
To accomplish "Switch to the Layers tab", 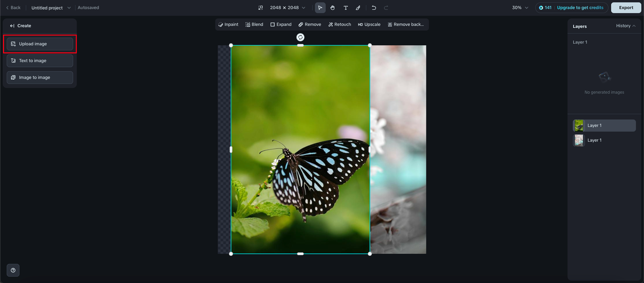I will [580, 26].
